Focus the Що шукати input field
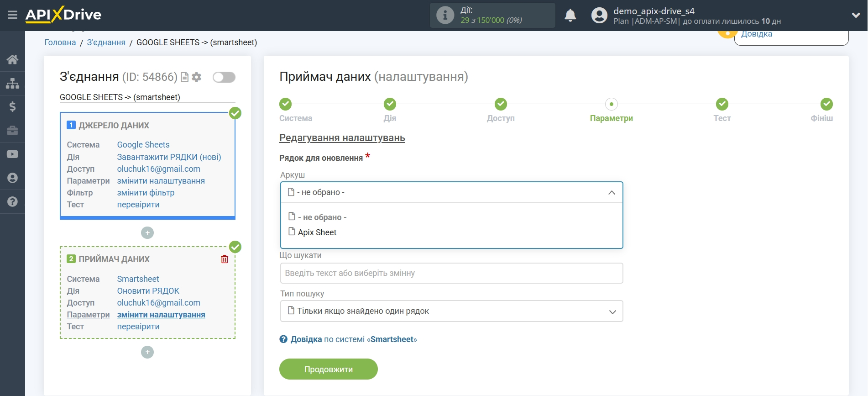Image resolution: width=868 pixels, height=396 pixels. (452, 273)
